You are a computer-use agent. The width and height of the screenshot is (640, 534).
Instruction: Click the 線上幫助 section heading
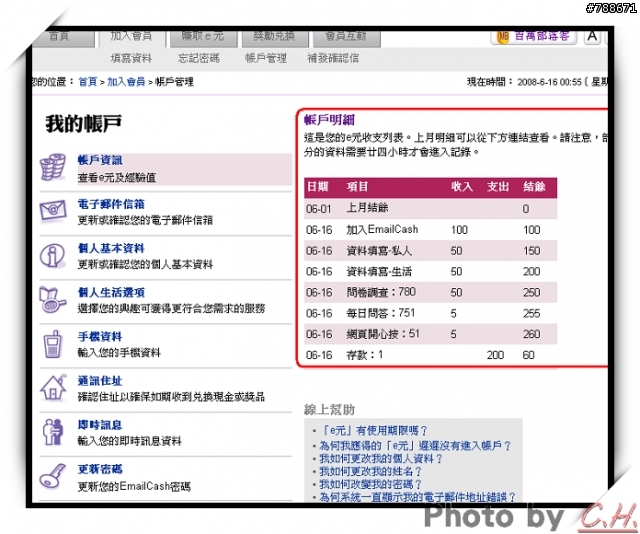click(329, 409)
